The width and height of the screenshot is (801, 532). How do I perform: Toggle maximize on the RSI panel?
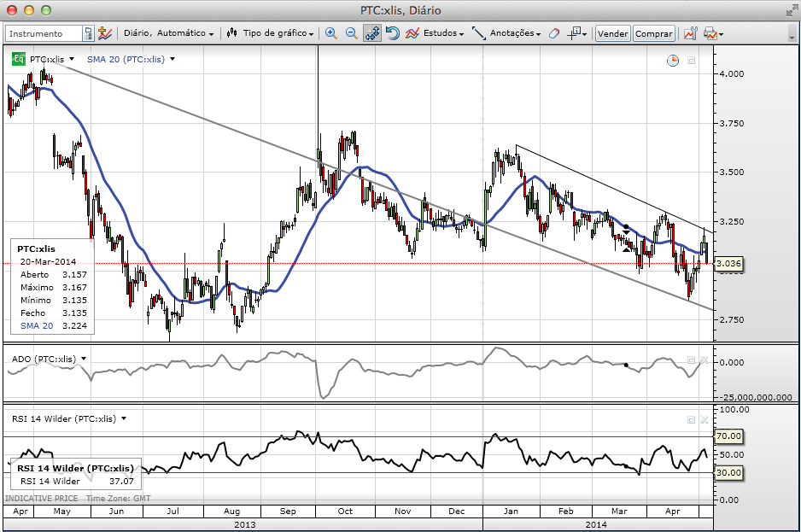(691, 419)
